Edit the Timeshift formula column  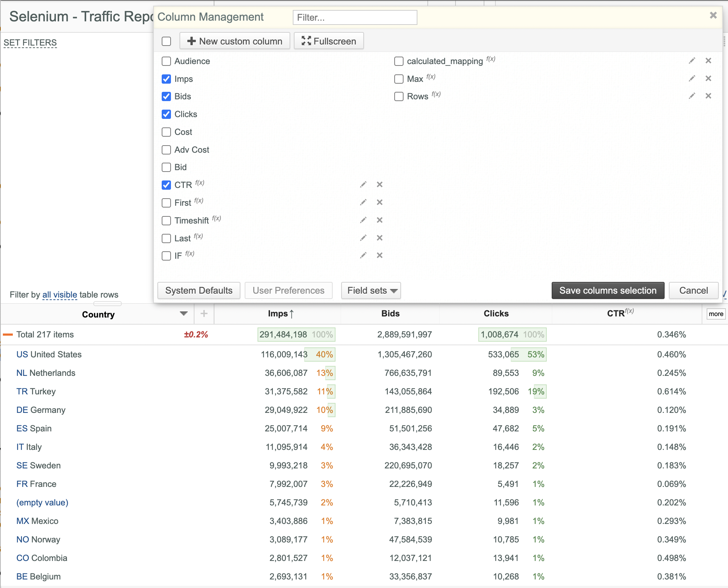click(363, 220)
